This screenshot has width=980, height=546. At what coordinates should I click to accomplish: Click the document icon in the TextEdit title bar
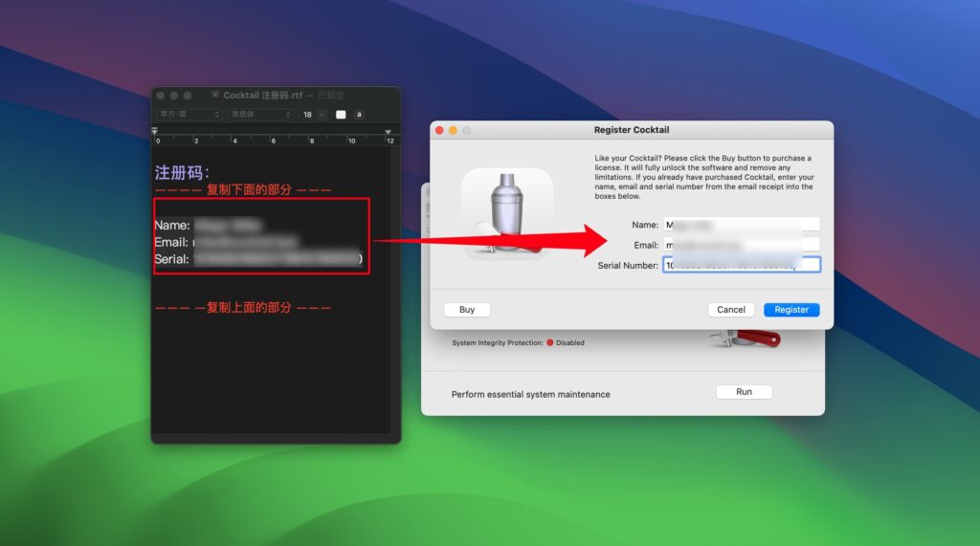215,95
